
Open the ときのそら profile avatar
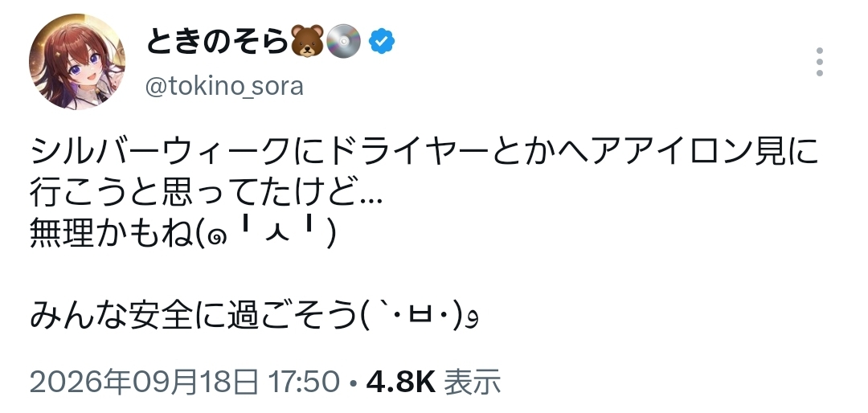pyautogui.click(x=77, y=61)
